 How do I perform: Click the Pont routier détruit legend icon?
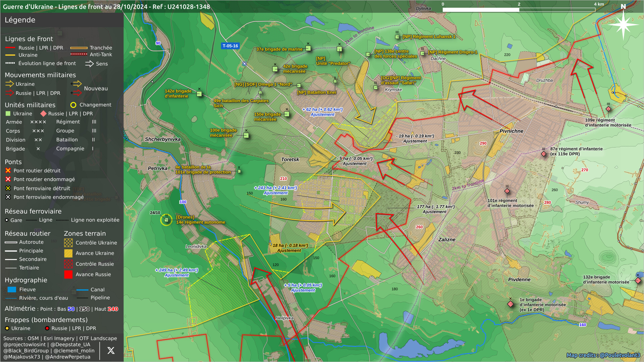tap(8, 171)
